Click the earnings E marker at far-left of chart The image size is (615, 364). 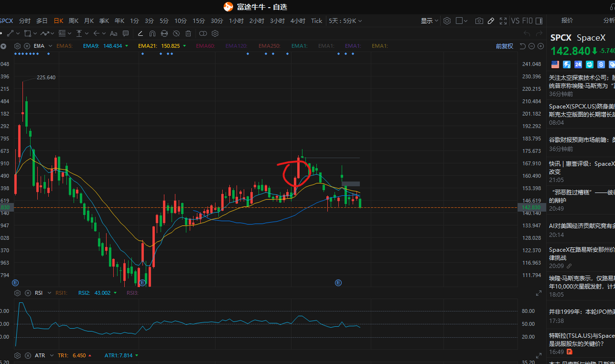pyautogui.click(x=15, y=282)
